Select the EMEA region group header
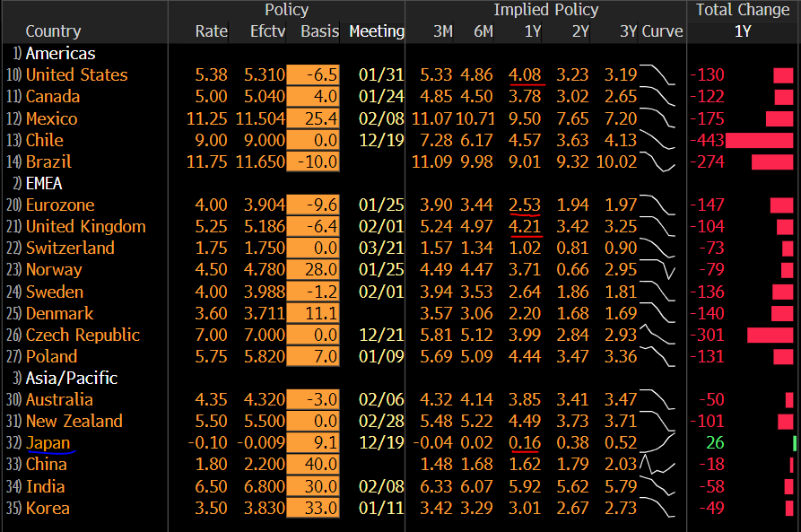Viewport: 801px width, 532px height. [x=44, y=184]
